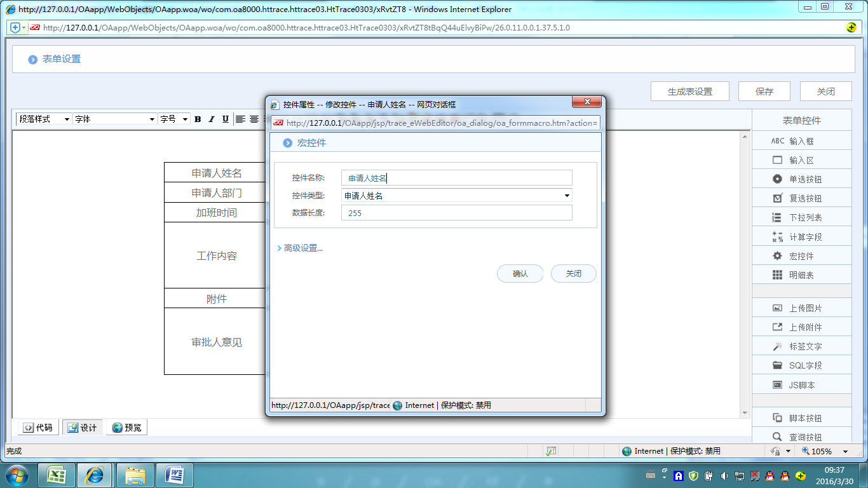Image resolution: width=868 pixels, height=488 pixels.
Task: Switch to the 代码 tab
Action: coord(37,427)
